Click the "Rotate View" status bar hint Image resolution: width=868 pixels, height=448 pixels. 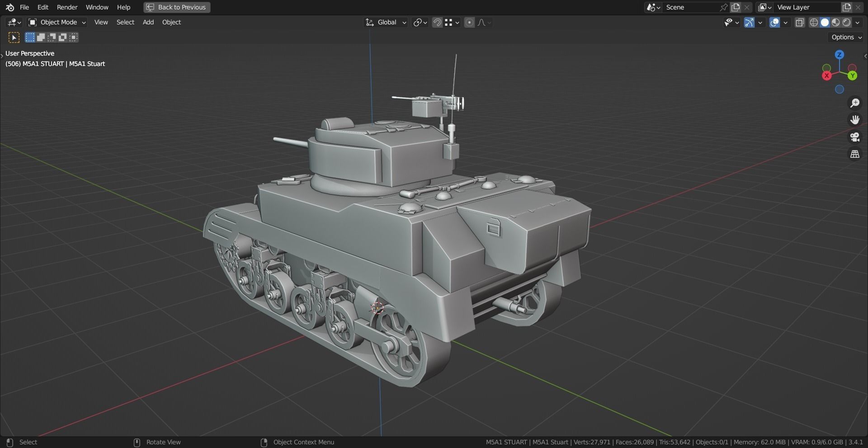coord(163,442)
